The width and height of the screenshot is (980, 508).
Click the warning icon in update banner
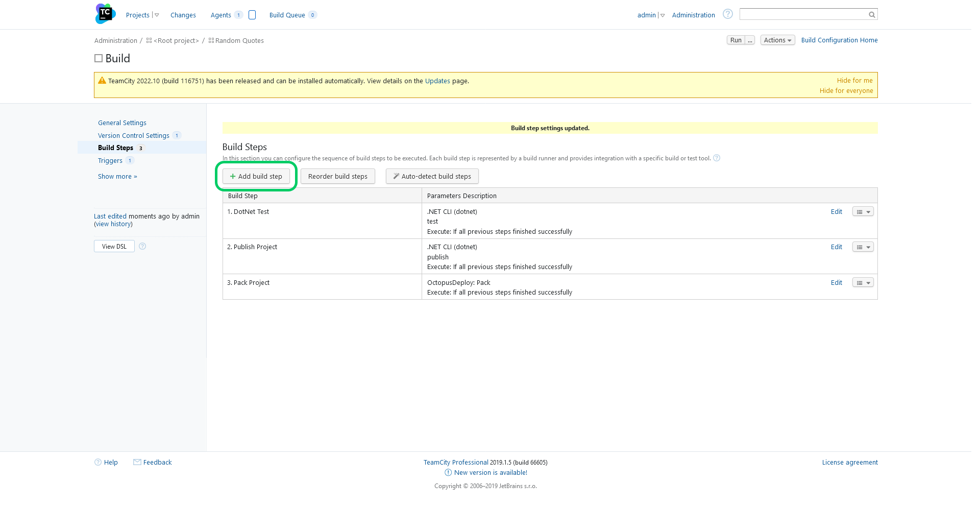[x=102, y=80]
